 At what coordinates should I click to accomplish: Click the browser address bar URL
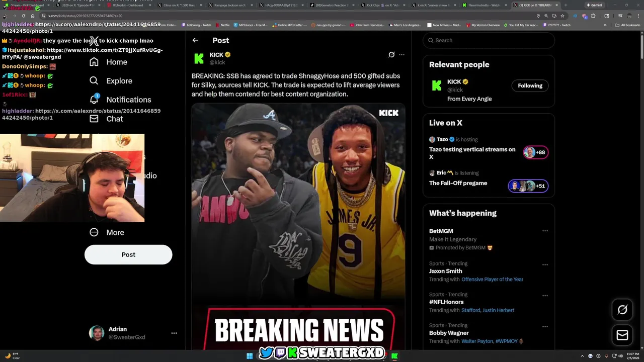pyautogui.click(x=86, y=16)
